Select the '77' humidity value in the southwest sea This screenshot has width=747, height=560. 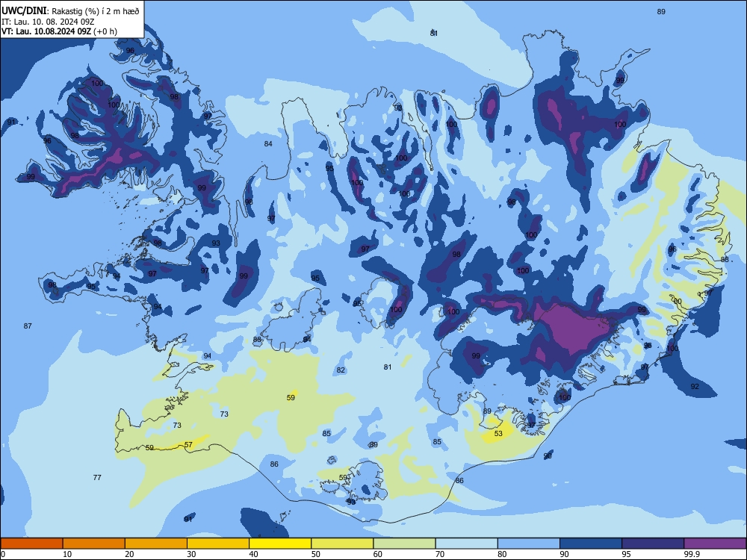(x=97, y=477)
